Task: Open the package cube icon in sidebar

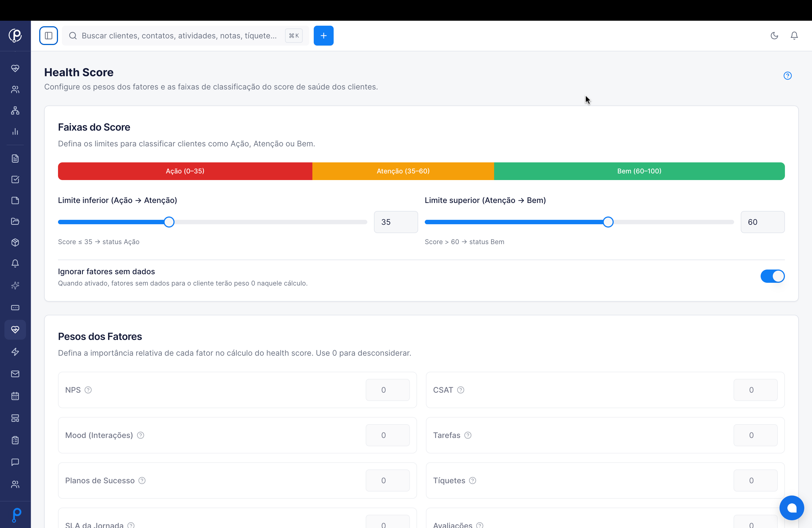Action: 15,242
